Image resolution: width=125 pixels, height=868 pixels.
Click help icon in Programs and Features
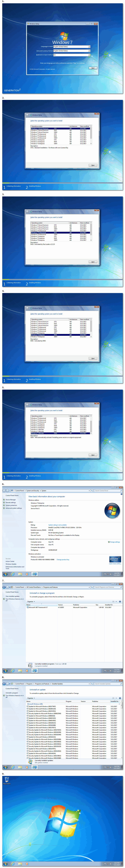click(120, 601)
